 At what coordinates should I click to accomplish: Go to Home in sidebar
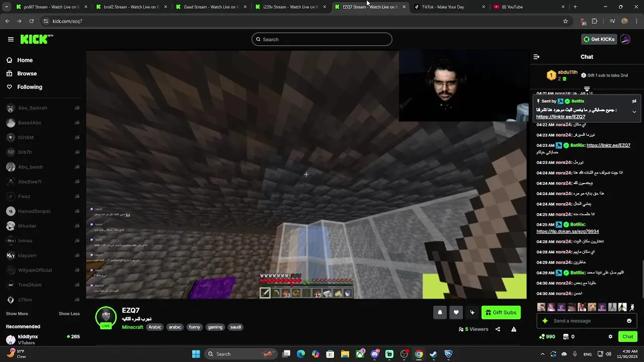tap(20, 60)
